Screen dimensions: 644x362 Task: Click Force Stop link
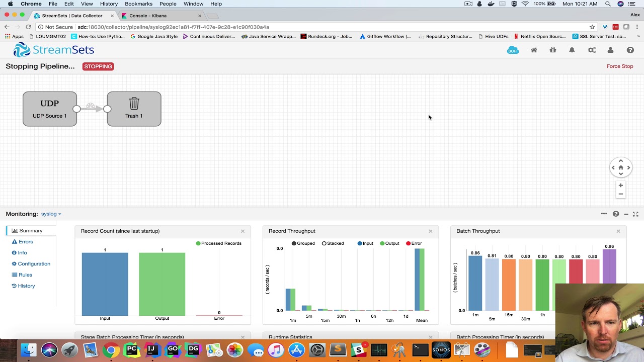tap(620, 66)
